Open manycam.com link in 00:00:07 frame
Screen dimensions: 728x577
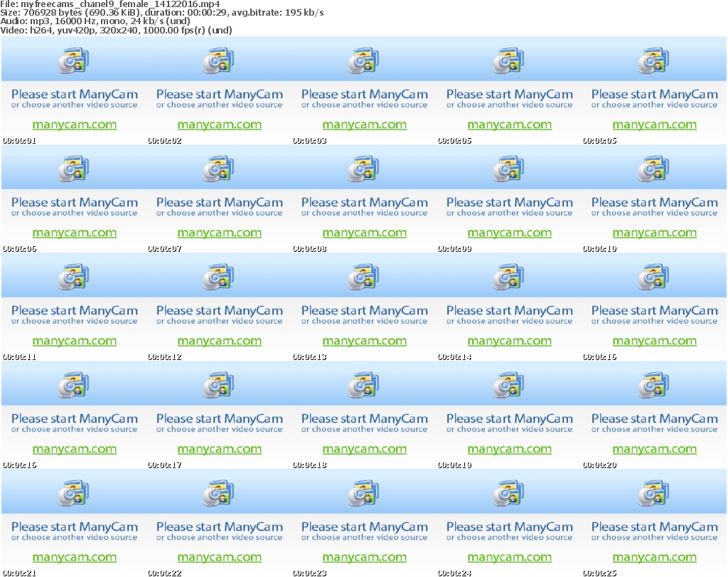click(220, 233)
